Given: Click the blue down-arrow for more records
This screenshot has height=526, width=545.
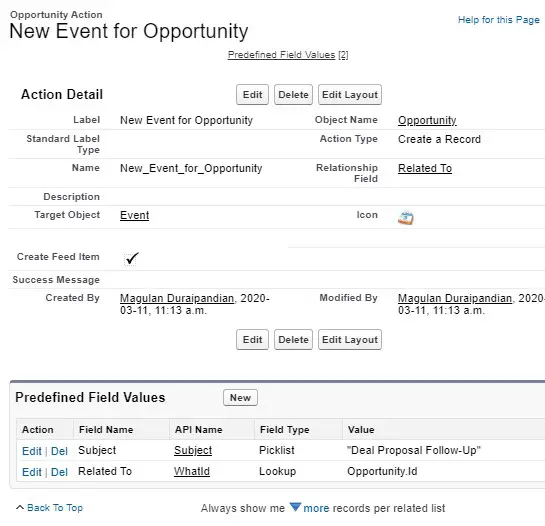Looking at the screenshot, I should pos(295,507).
